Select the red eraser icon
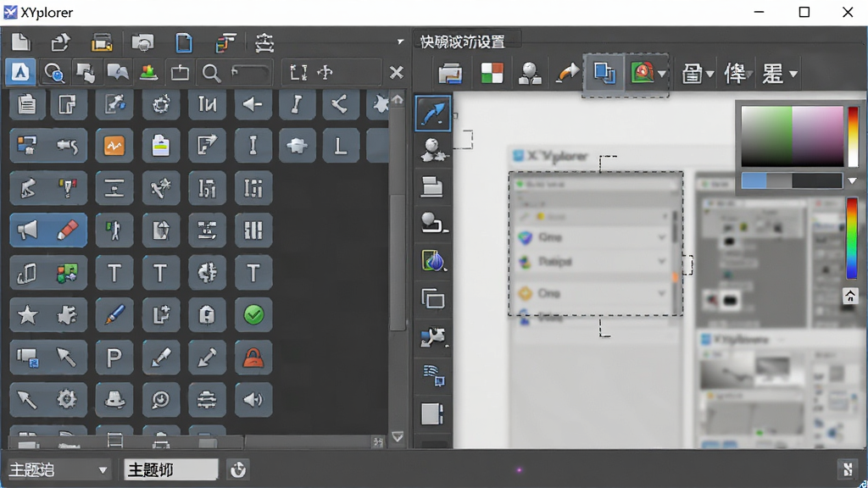868x488 pixels. [x=68, y=230]
